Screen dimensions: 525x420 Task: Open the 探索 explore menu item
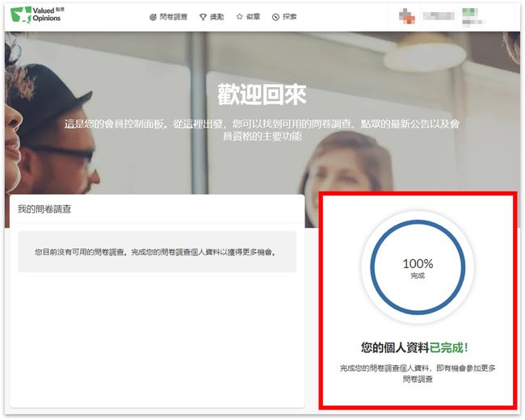coord(284,17)
